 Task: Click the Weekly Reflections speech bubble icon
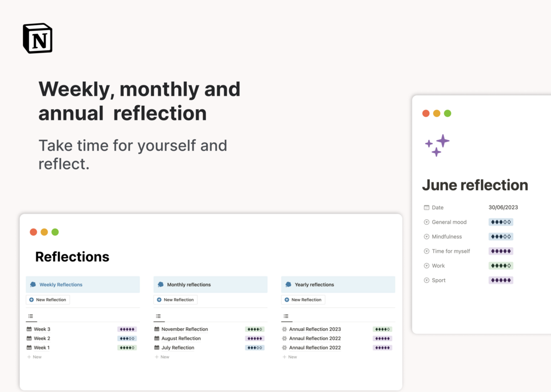tap(33, 285)
